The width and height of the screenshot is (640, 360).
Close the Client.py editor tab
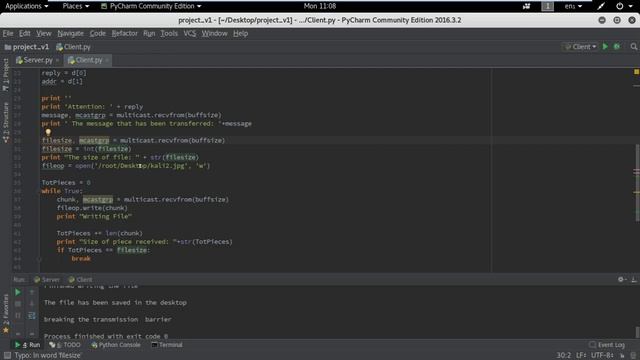(107, 60)
